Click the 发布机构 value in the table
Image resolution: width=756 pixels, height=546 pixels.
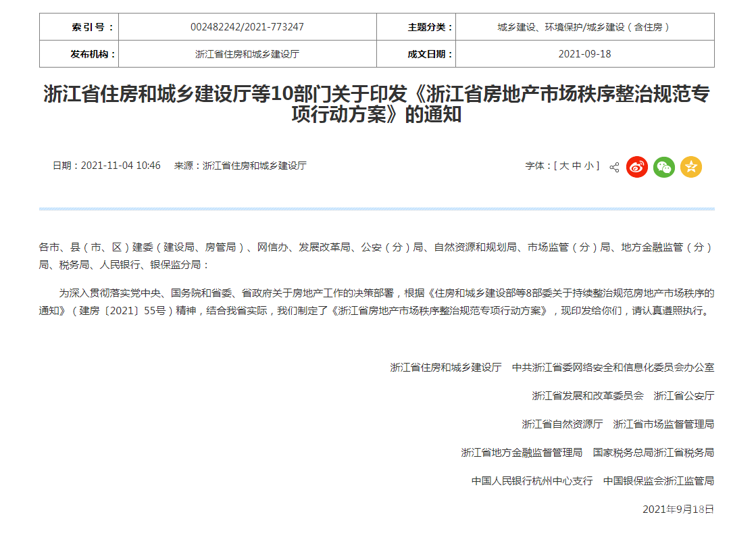(247, 54)
